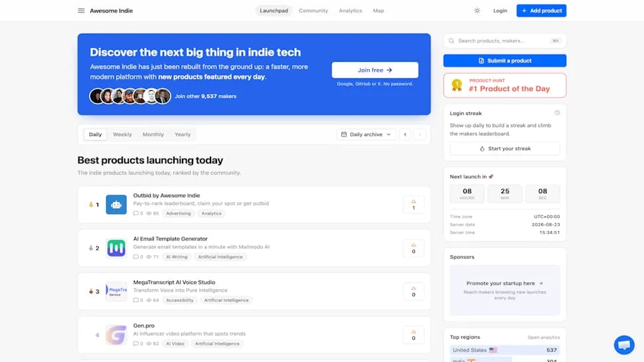Open the Gen.pro G logo

pyautogui.click(x=116, y=335)
